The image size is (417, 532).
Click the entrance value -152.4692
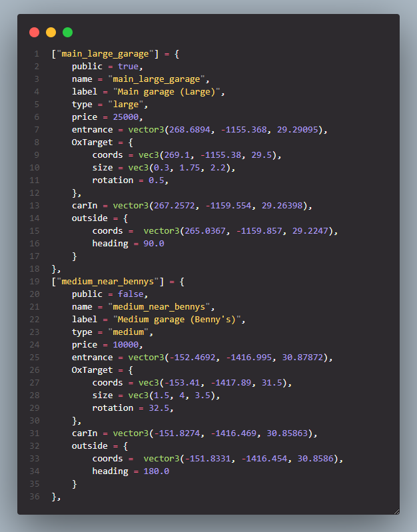point(193,358)
